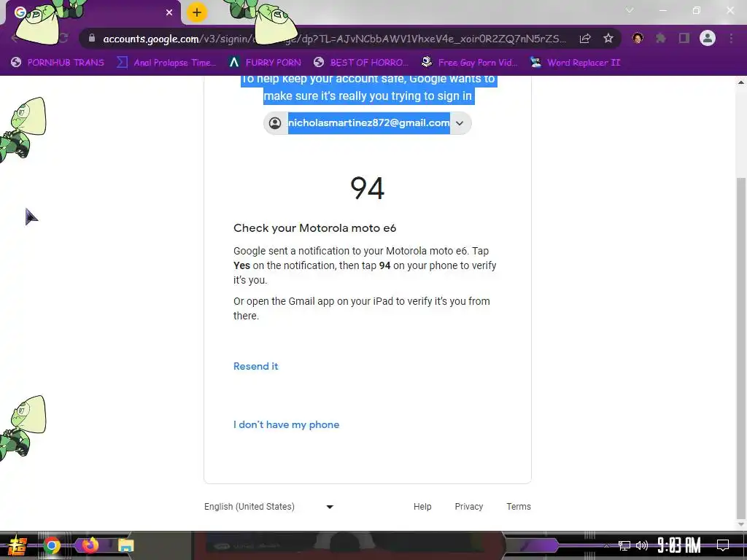Viewport: 747px width, 560px height.
Task: Click the scrollbar down arrow
Action: (741, 524)
